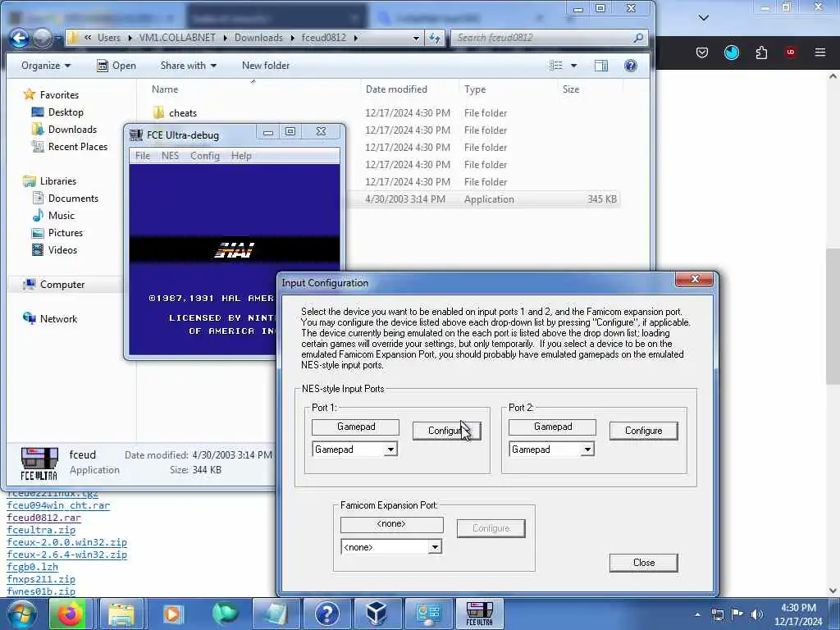This screenshot has width=840, height=630.
Task: Click fceux-2.6.4-win32.zip link
Action: pos(66,555)
